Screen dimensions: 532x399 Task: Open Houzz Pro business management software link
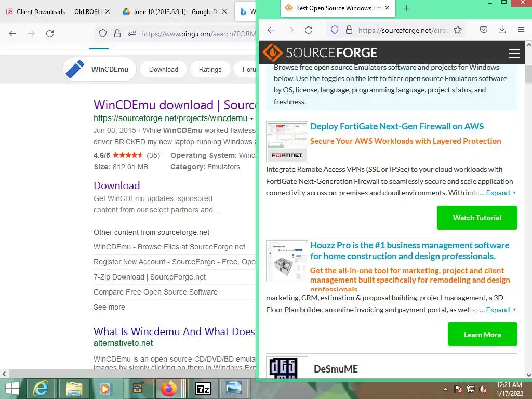(x=409, y=250)
